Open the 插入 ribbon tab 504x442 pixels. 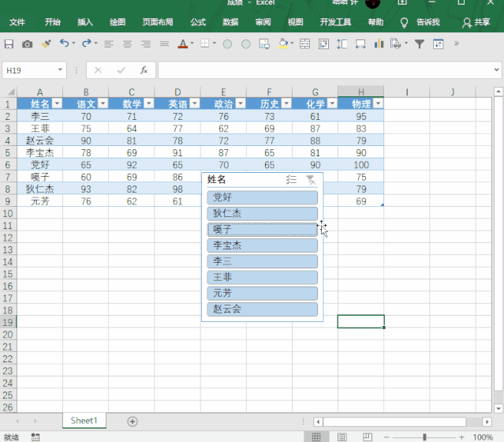pos(85,22)
